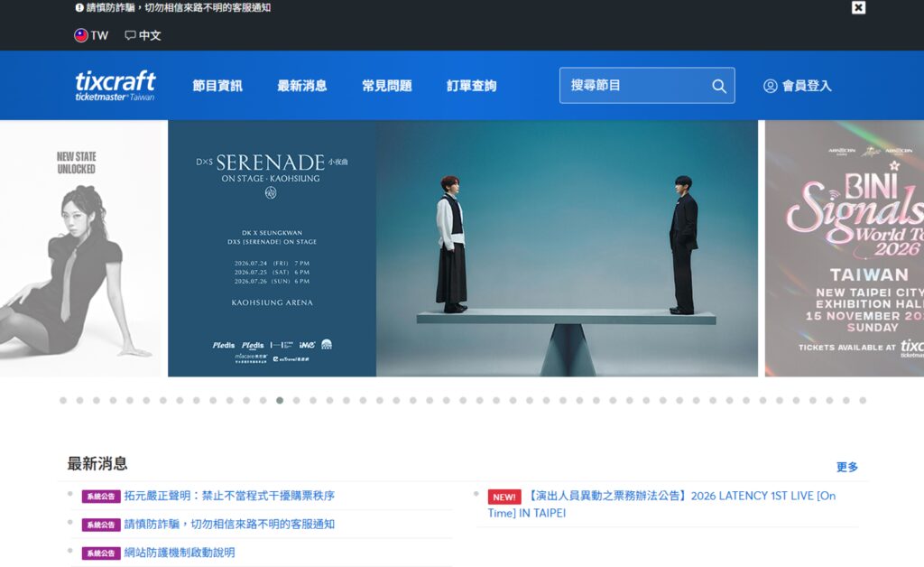Dismiss the fraud warning banner with X

pos(859,7)
